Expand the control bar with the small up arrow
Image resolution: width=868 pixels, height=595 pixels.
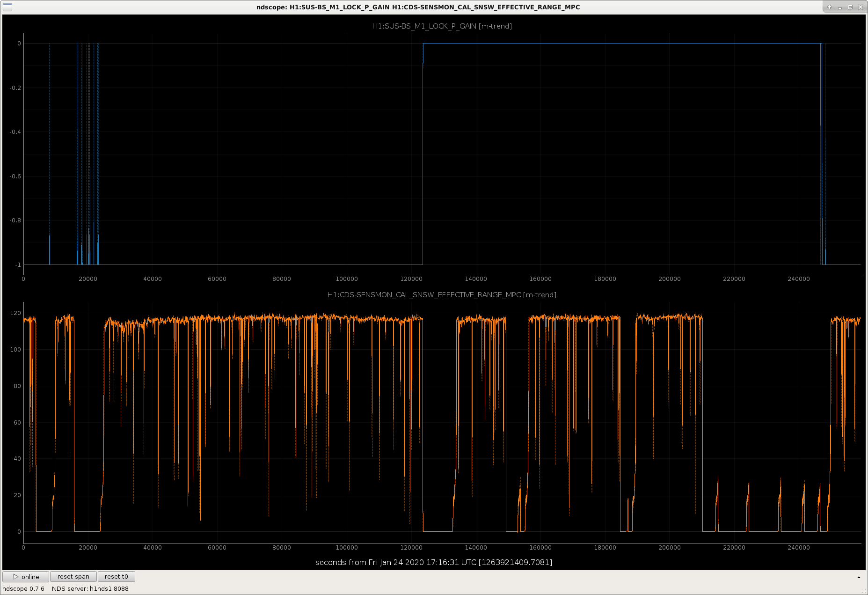pyautogui.click(x=859, y=577)
